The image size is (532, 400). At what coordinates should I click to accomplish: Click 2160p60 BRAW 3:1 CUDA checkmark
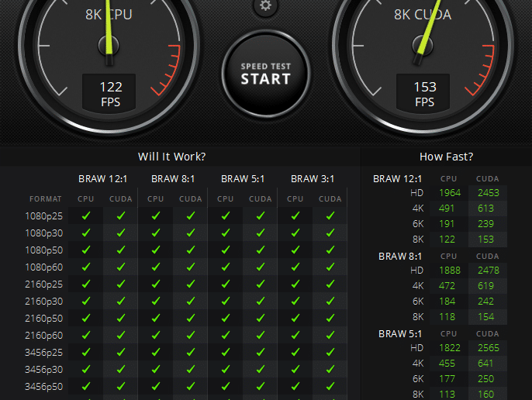click(330, 335)
